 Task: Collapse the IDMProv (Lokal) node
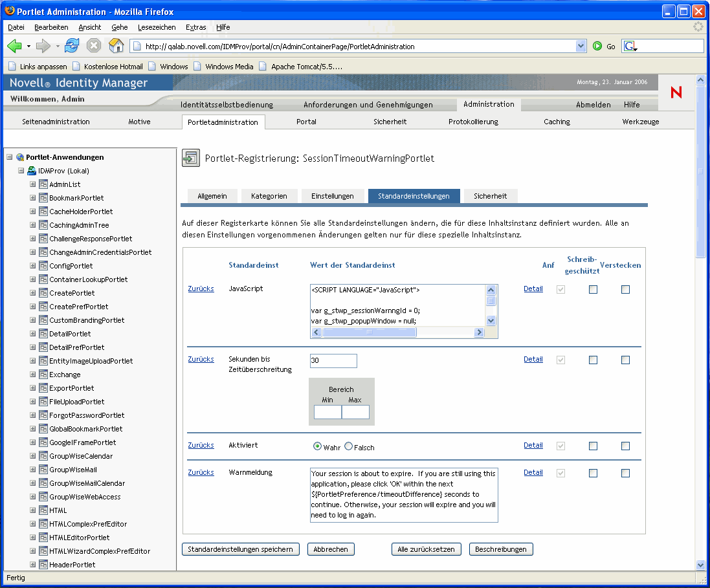tap(21, 171)
